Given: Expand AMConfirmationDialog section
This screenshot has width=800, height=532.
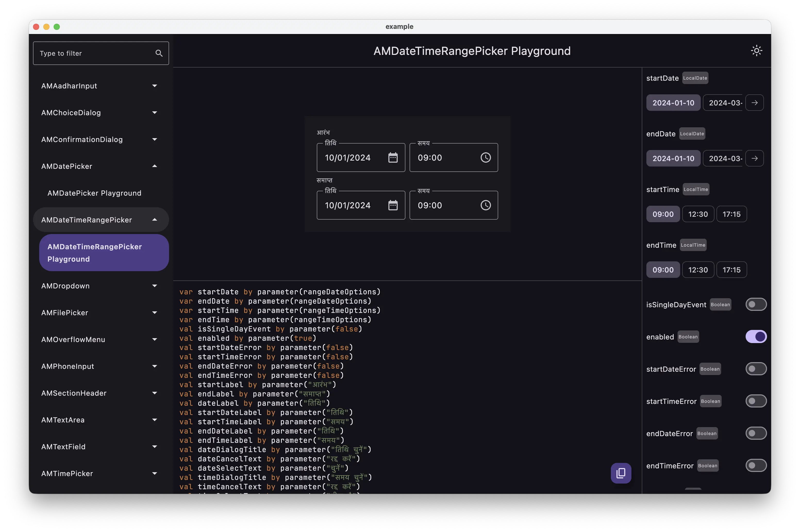Looking at the screenshot, I should (101, 139).
